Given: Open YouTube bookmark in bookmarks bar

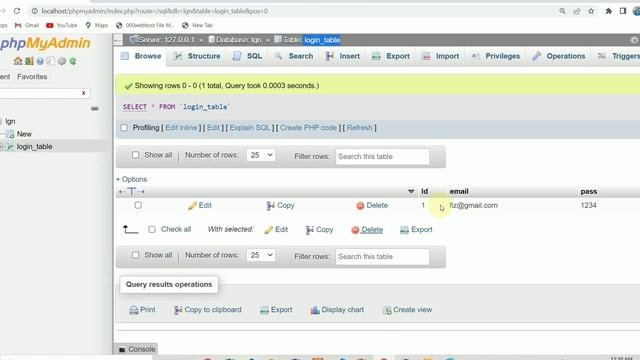Looking at the screenshot, I should coord(62,25).
